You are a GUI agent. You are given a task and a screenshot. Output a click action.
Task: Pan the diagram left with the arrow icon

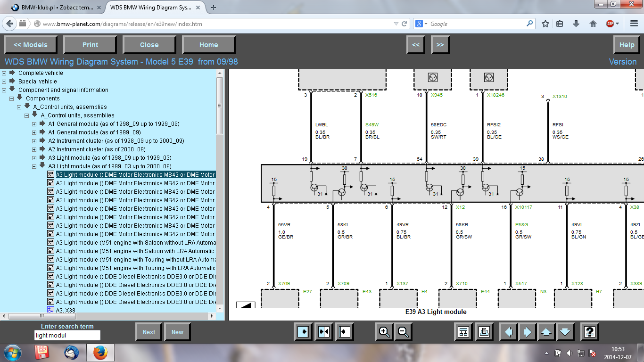click(508, 332)
